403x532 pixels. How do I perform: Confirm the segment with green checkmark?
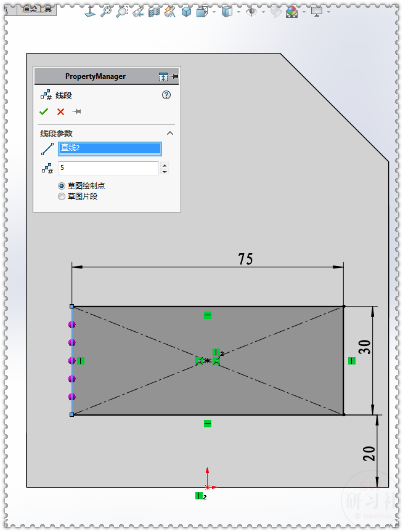[44, 111]
